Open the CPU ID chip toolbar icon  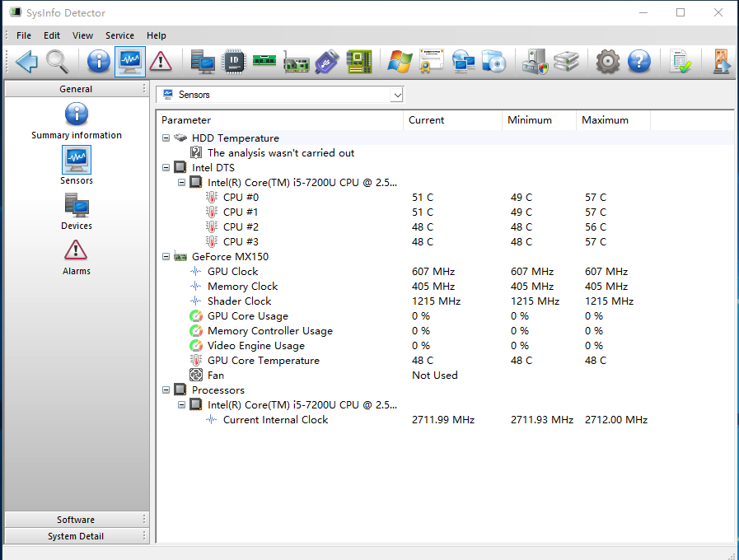[x=234, y=62]
